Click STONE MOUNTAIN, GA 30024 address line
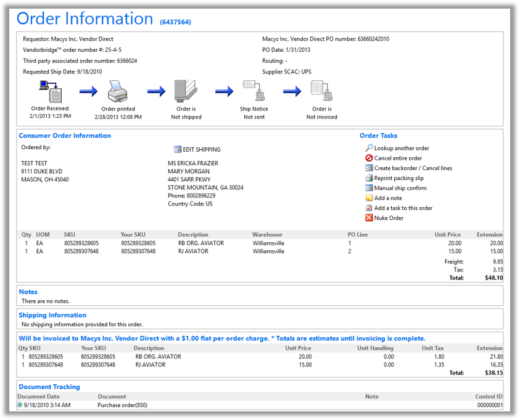This screenshot has height=420, width=520. coord(205,187)
